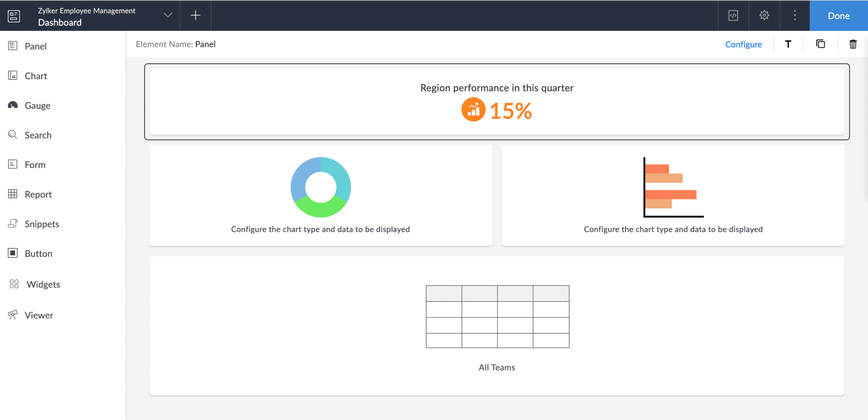This screenshot has width=868, height=420.
Task: Select the Snippets element icon
Action: [x=13, y=224]
